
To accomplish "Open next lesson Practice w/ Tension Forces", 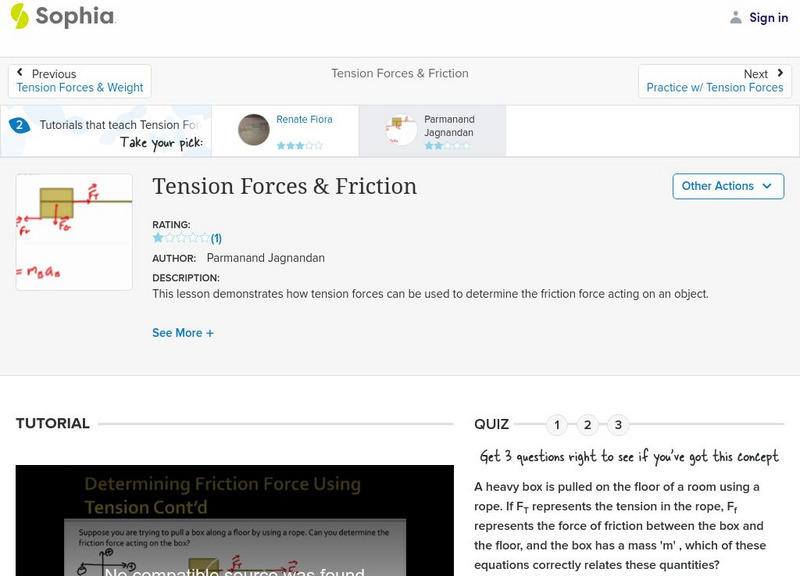I will click(x=714, y=87).
